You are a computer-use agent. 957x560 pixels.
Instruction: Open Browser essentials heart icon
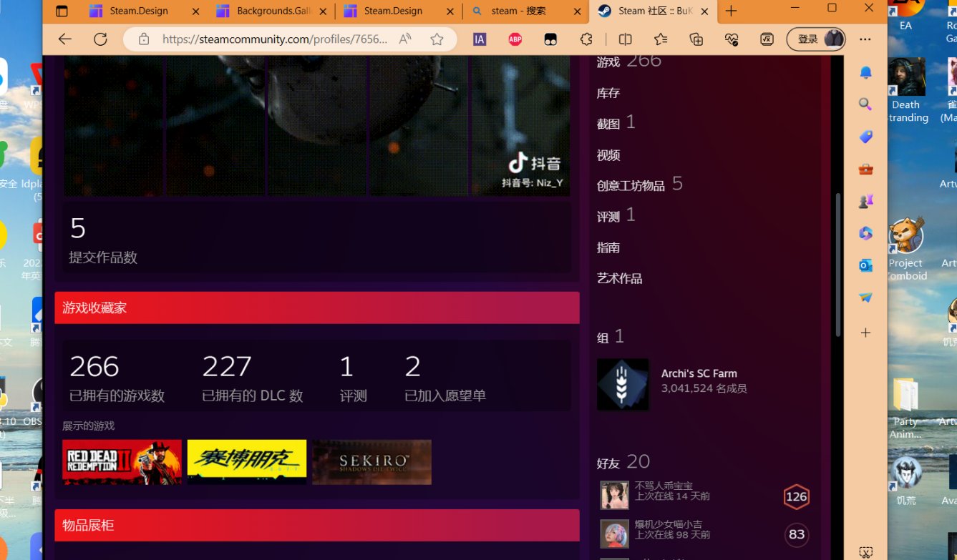click(732, 39)
